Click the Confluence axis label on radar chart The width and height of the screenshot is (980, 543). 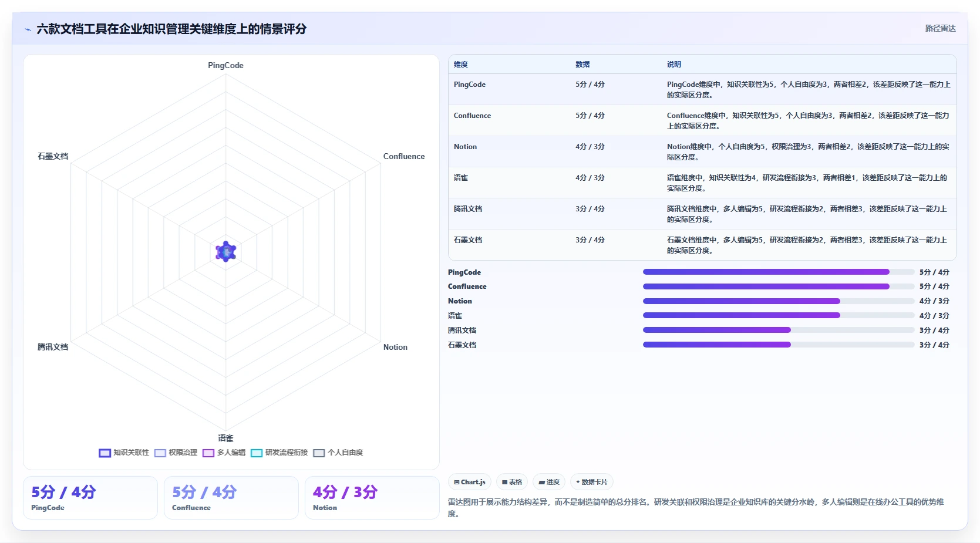(404, 156)
